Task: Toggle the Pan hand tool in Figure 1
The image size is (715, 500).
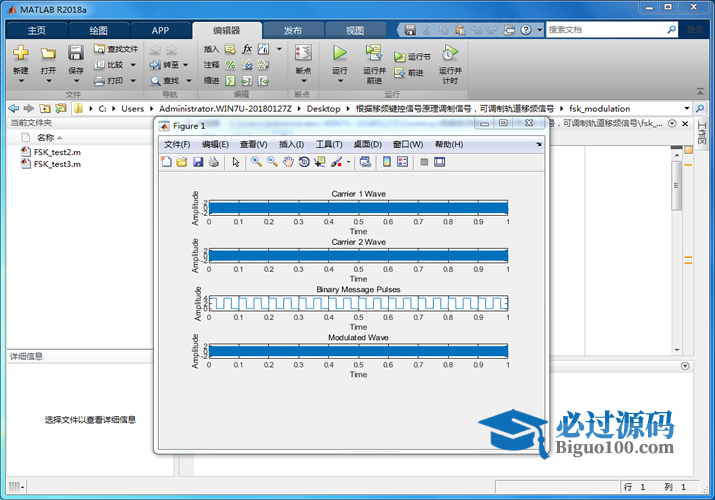Action: tap(288, 162)
